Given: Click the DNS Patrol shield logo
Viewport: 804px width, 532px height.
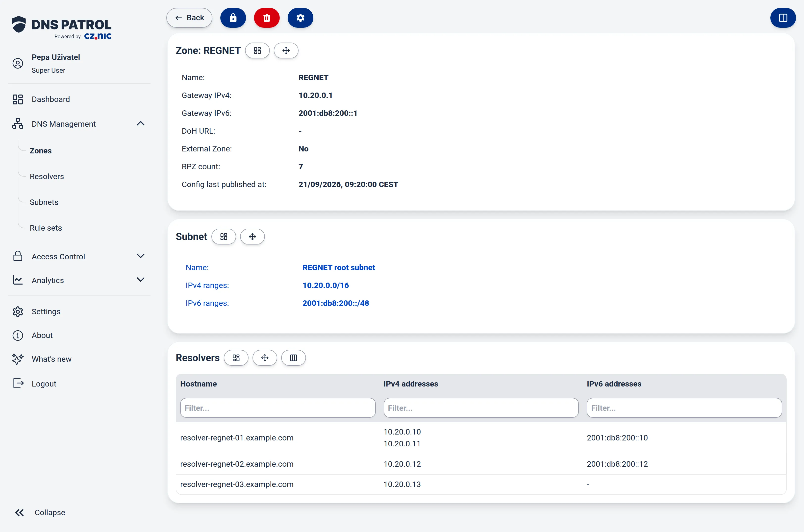Looking at the screenshot, I should click(19, 24).
